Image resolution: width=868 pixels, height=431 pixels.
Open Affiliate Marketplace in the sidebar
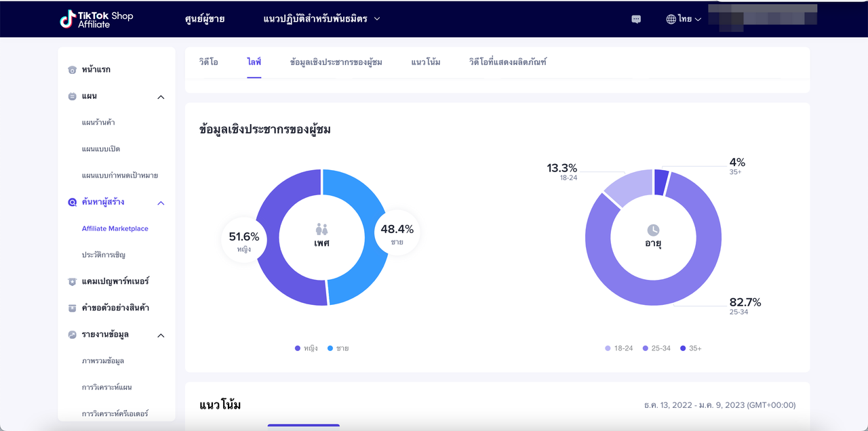pos(115,229)
